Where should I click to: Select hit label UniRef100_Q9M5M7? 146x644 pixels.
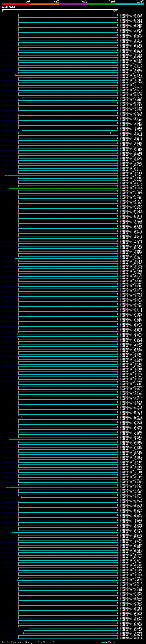[x=131, y=25]
